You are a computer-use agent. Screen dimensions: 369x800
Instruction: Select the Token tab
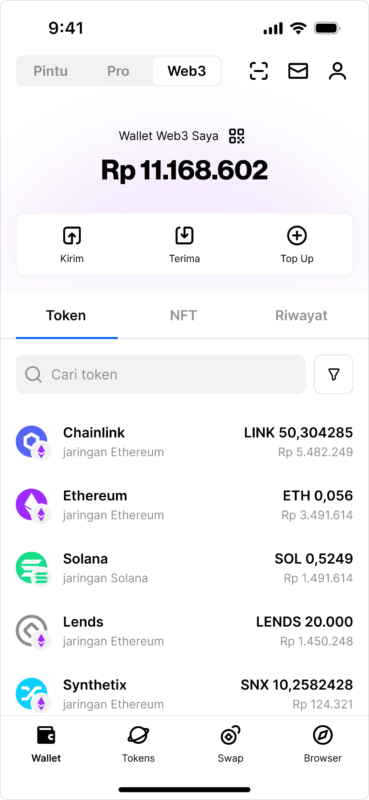point(66,315)
